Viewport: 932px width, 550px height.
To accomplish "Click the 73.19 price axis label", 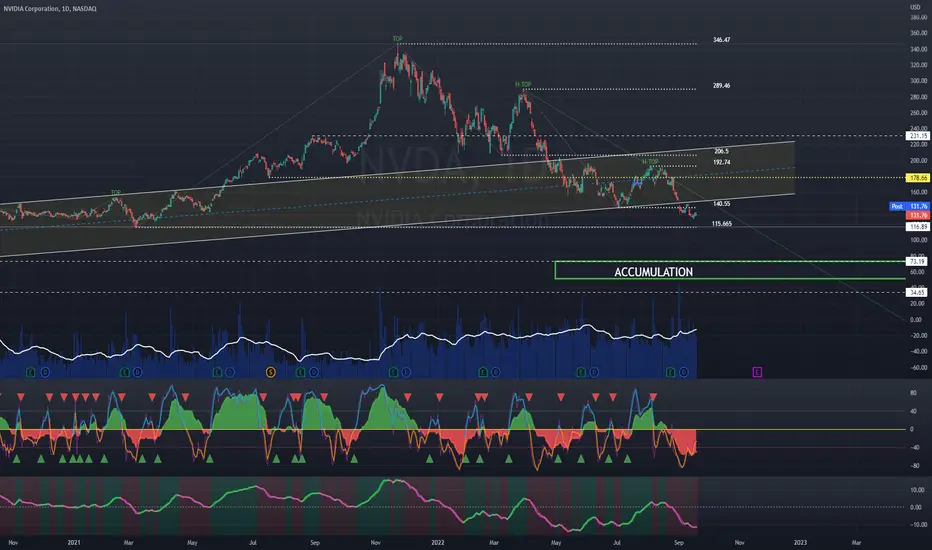I will click(917, 262).
